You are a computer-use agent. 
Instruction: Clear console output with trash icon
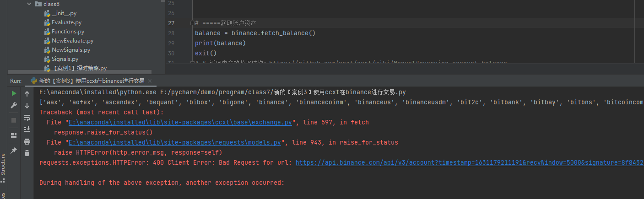pos(27,153)
